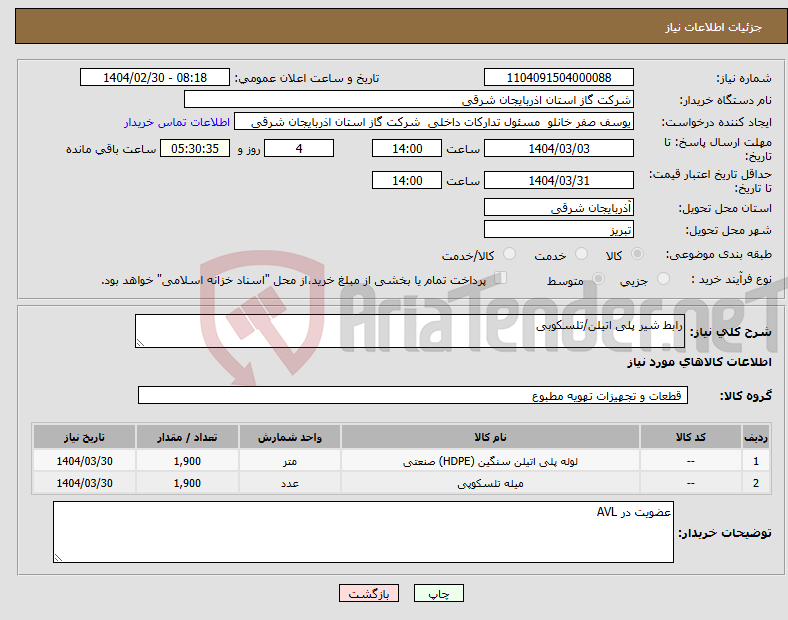Click the price validity date 1404/03/31
This screenshot has width=788, height=620.
(558, 180)
